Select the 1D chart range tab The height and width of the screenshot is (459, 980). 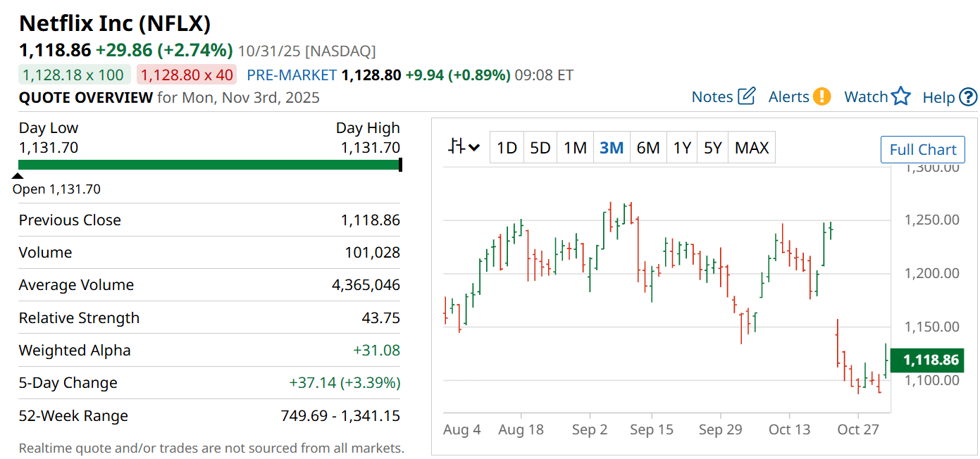(507, 148)
